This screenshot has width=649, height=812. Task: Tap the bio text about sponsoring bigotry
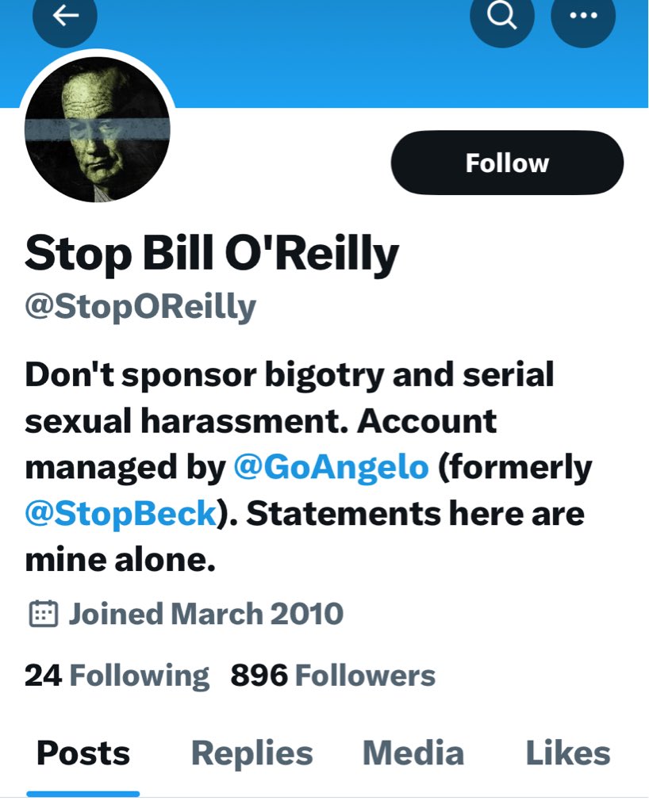[289, 374]
